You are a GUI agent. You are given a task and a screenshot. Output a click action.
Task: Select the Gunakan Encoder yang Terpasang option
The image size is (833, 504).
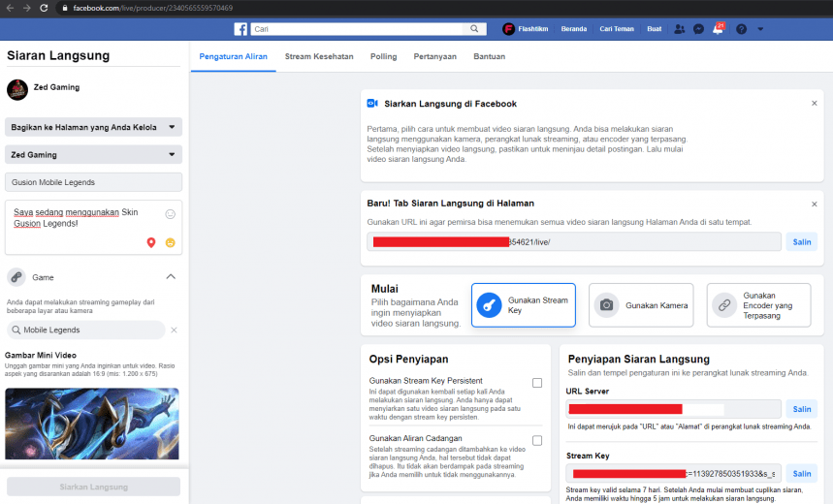(758, 305)
